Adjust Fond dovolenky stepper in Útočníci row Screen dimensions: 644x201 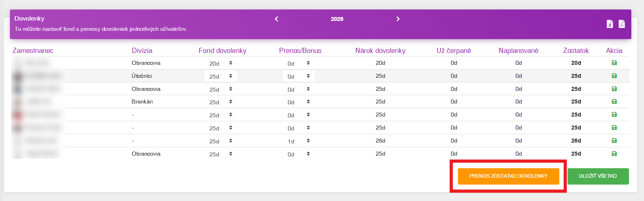pyautogui.click(x=230, y=76)
